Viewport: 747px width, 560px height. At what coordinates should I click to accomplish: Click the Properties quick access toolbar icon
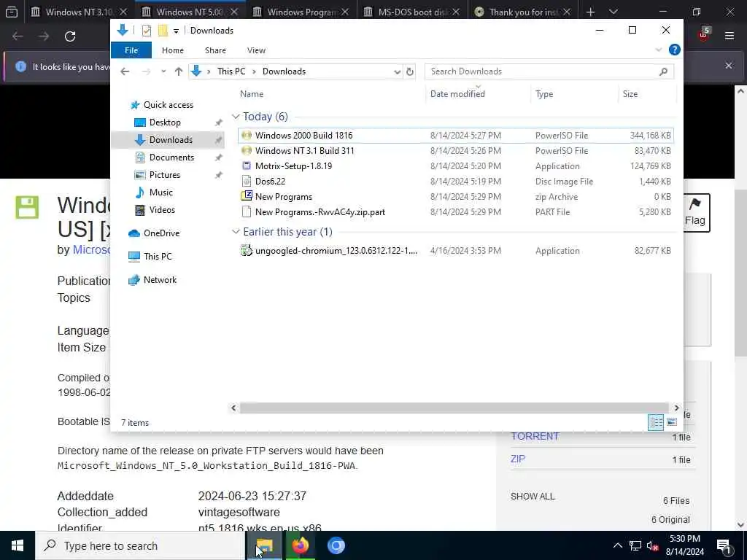pos(146,31)
